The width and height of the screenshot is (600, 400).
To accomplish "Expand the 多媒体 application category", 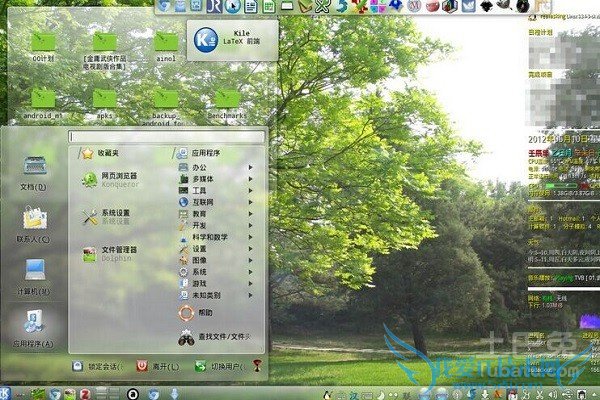I will coord(215,179).
